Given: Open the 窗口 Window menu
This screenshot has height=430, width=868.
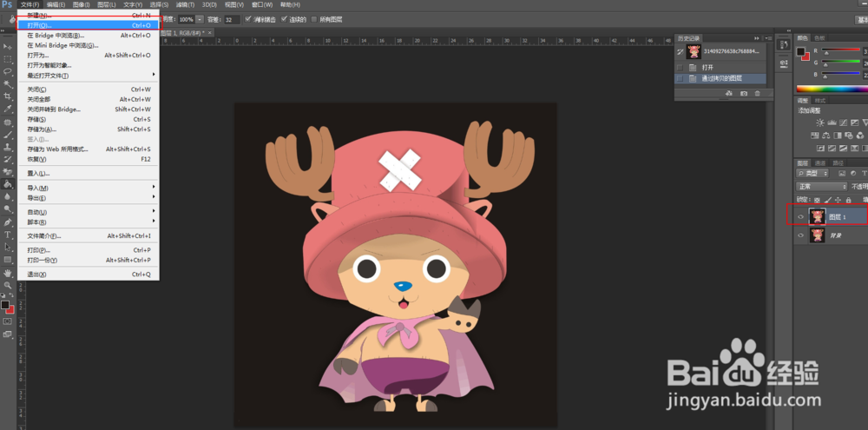Looking at the screenshot, I should (262, 4).
